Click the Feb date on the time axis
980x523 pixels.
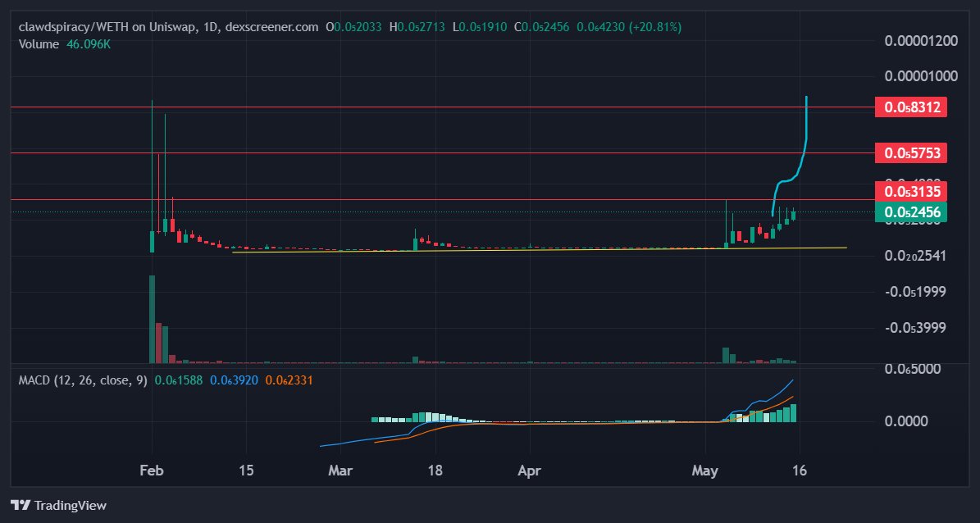click(152, 469)
